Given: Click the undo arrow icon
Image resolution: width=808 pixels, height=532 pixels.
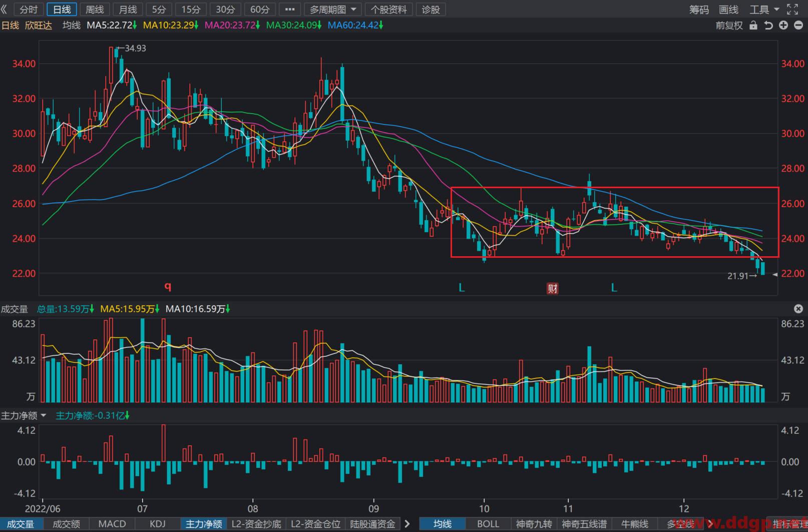Looking at the screenshot, I should 768,25.
